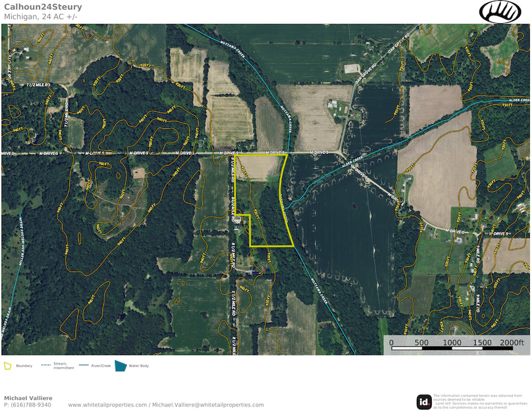Click the "Boundary" legend label
The height and width of the screenshot is (412, 532).
pyautogui.click(x=24, y=366)
